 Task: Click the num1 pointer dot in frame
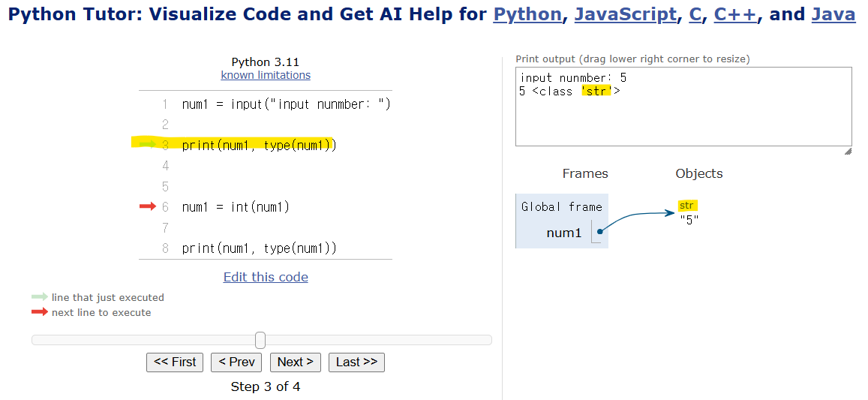(x=599, y=232)
